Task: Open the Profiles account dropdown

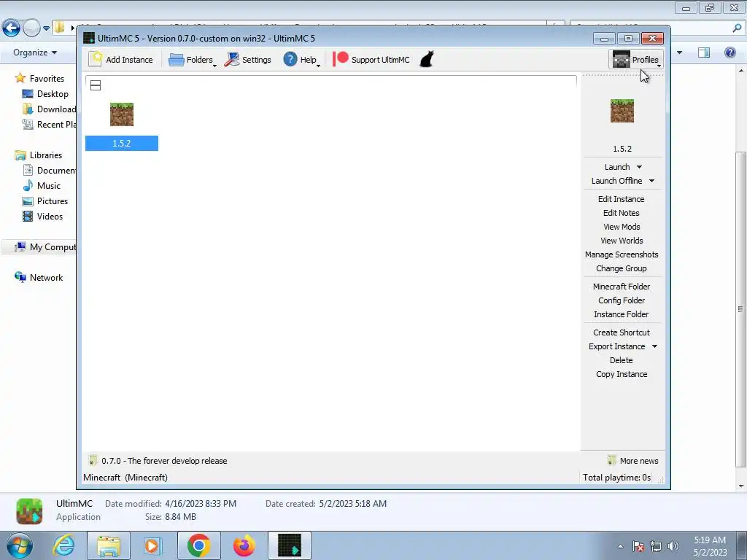Action: point(636,60)
